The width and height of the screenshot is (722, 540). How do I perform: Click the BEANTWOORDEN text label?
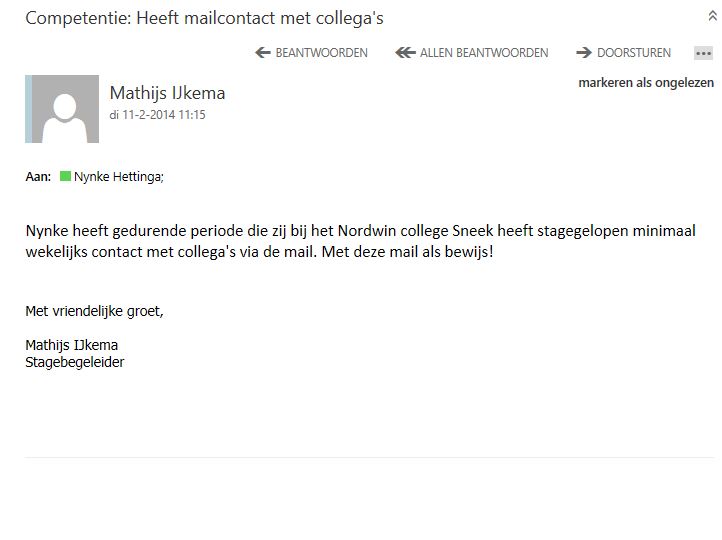pos(321,53)
